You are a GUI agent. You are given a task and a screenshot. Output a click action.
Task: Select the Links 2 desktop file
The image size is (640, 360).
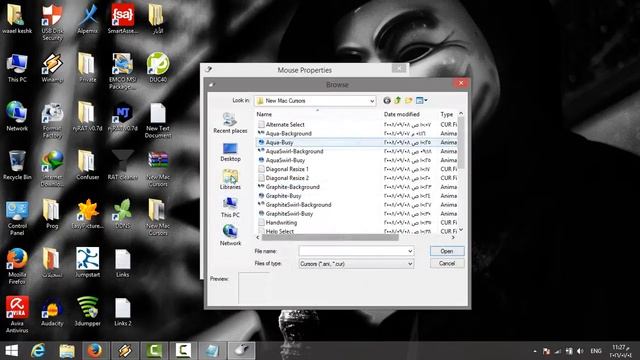pyautogui.click(x=122, y=312)
